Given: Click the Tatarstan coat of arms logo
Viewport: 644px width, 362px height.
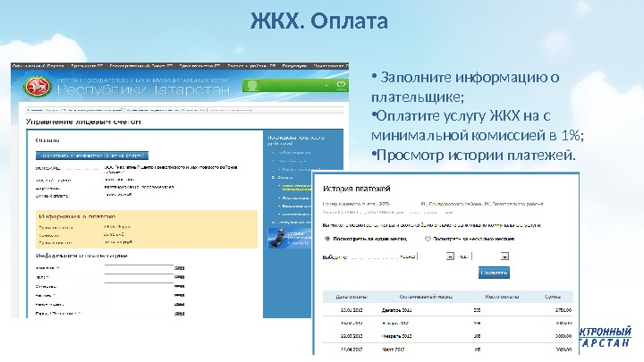Looking at the screenshot, I should coord(37,88).
